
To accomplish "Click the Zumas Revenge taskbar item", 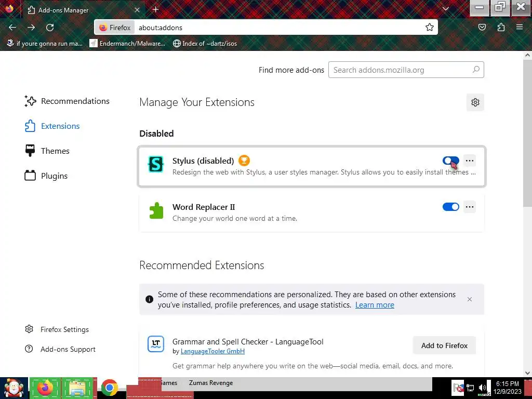I will [211, 383].
